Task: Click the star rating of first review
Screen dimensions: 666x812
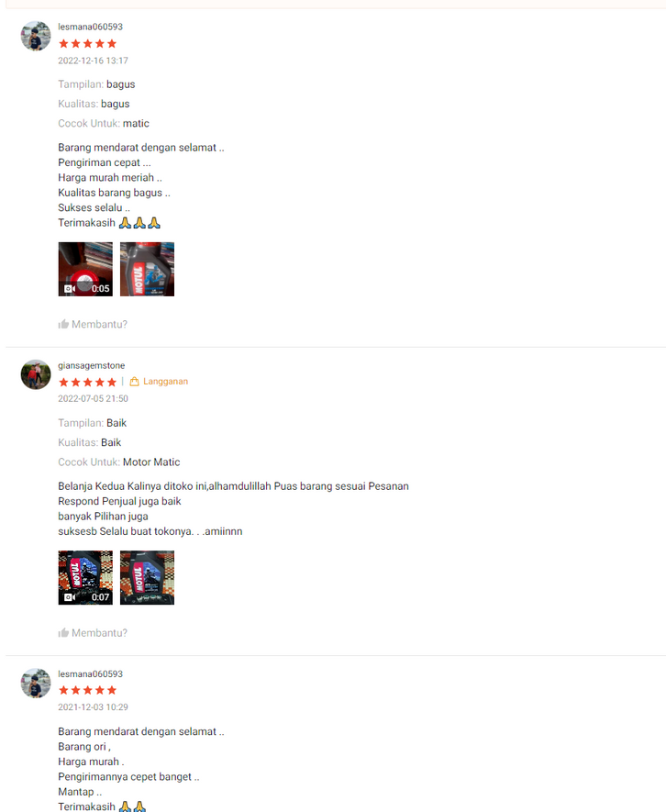Action: [x=87, y=43]
